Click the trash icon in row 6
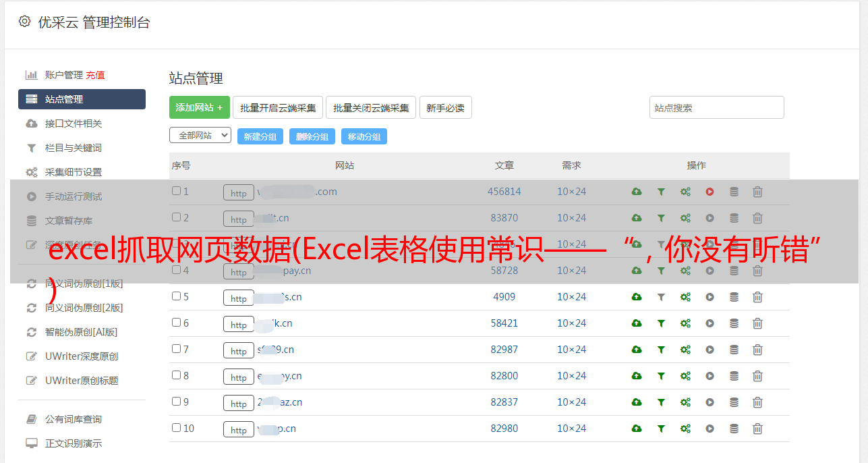 pos(757,323)
